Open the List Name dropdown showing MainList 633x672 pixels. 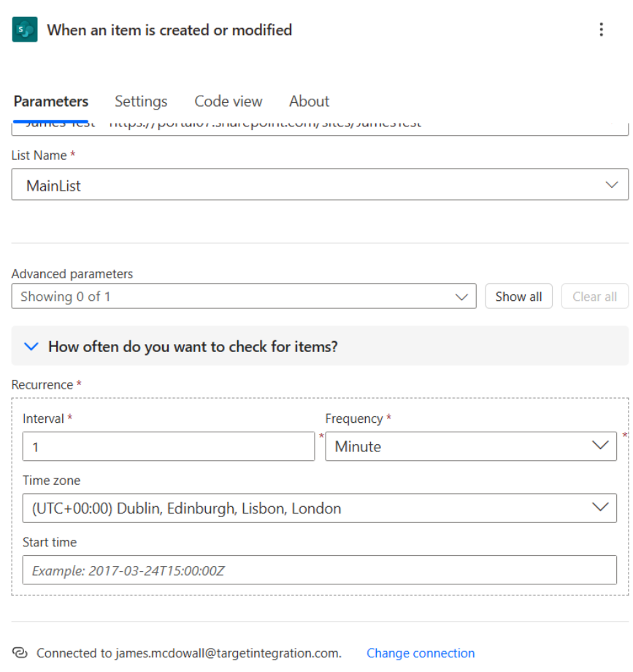[x=320, y=185]
